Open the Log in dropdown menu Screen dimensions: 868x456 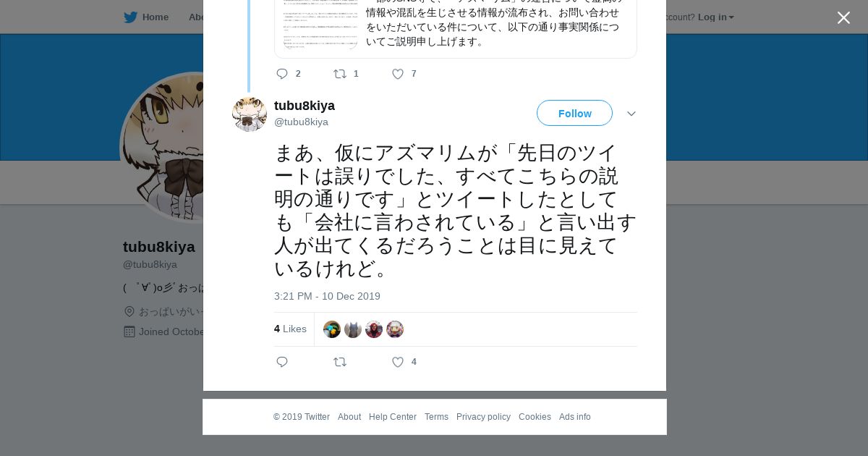coord(716,17)
